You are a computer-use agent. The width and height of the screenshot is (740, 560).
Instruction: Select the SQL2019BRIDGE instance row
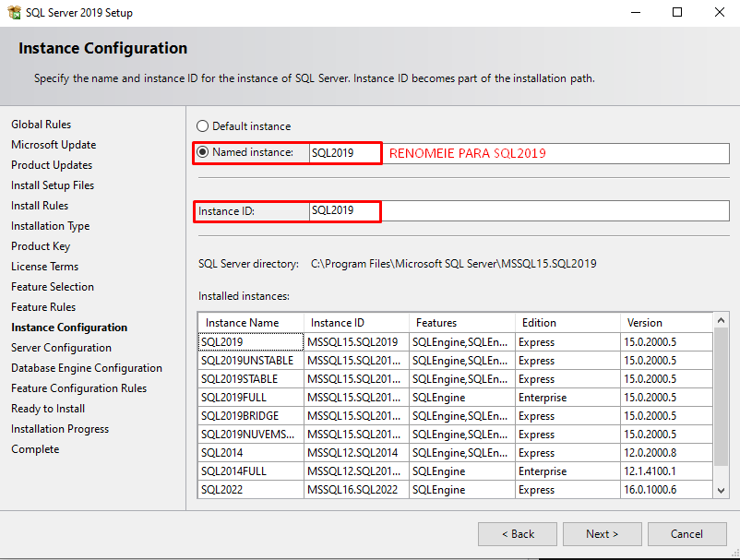pos(456,416)
